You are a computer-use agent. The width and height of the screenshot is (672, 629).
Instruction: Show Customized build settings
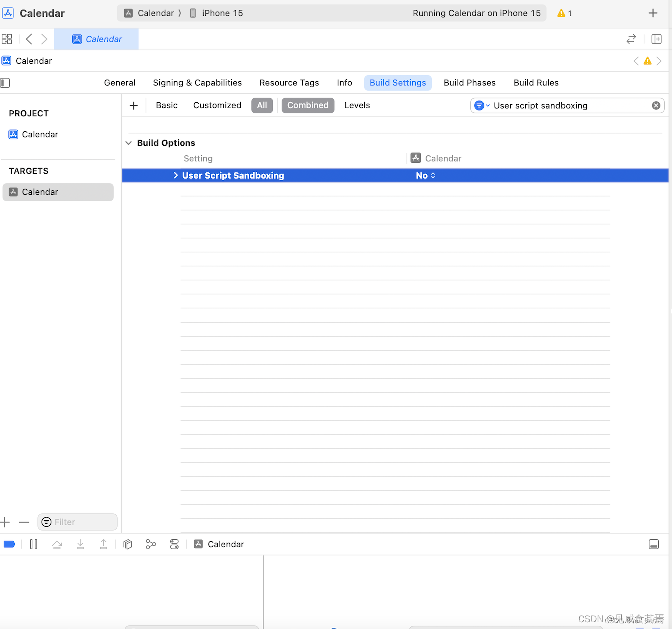[x=217, y=105]
